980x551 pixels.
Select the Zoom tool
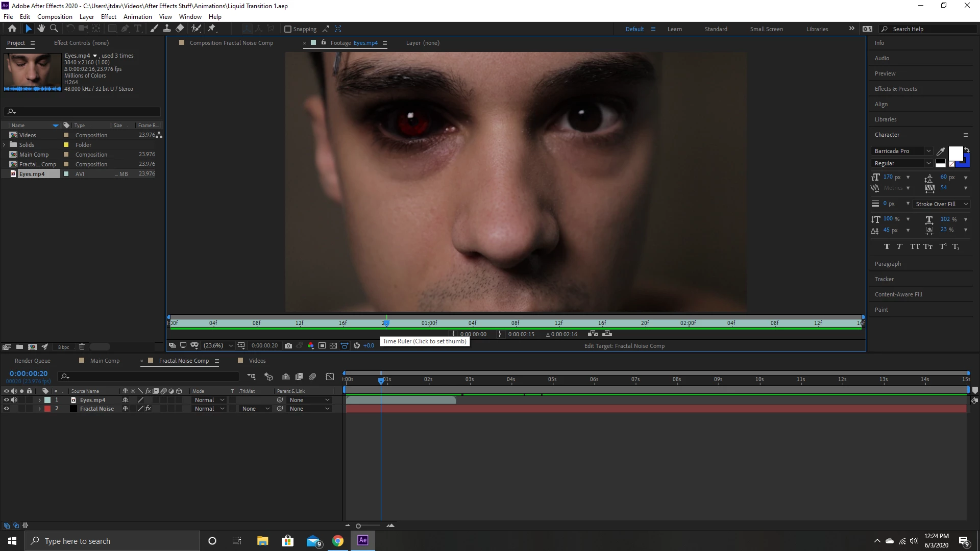[54, 29]
